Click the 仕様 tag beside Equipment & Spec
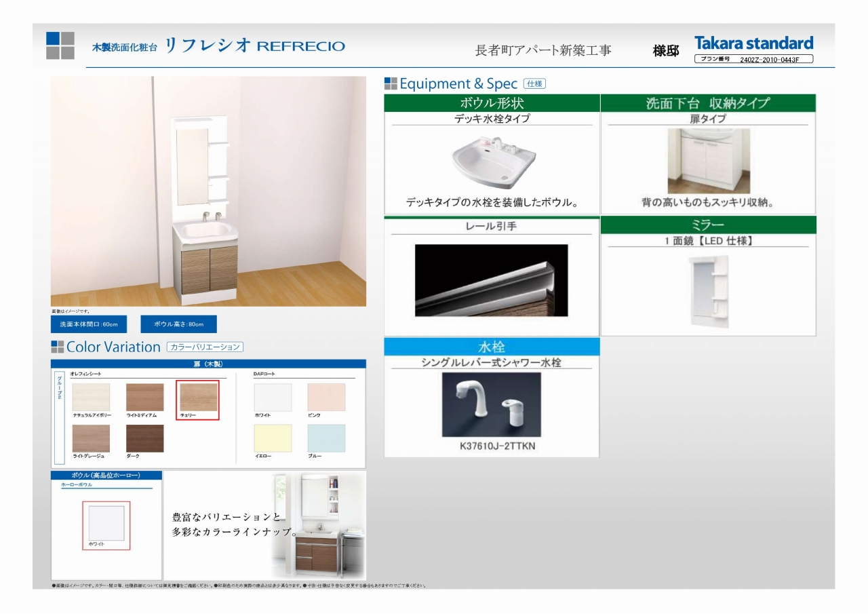Screen dimensions: 868x614 (534, 84)
